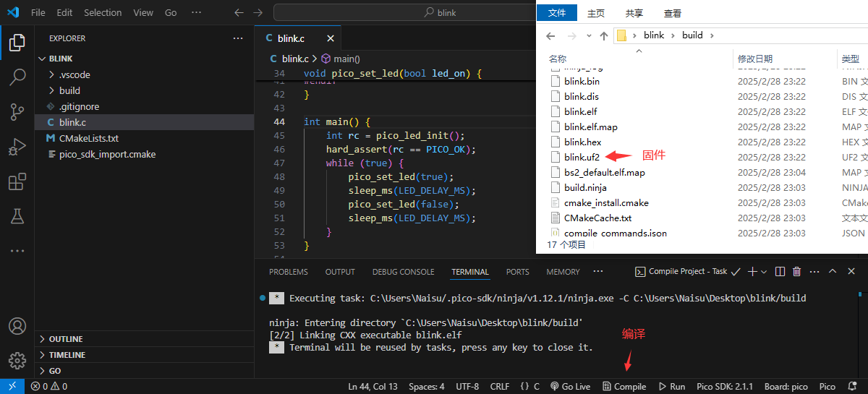
Task: Click the VS Code logo icon
Action: point(12,12)
